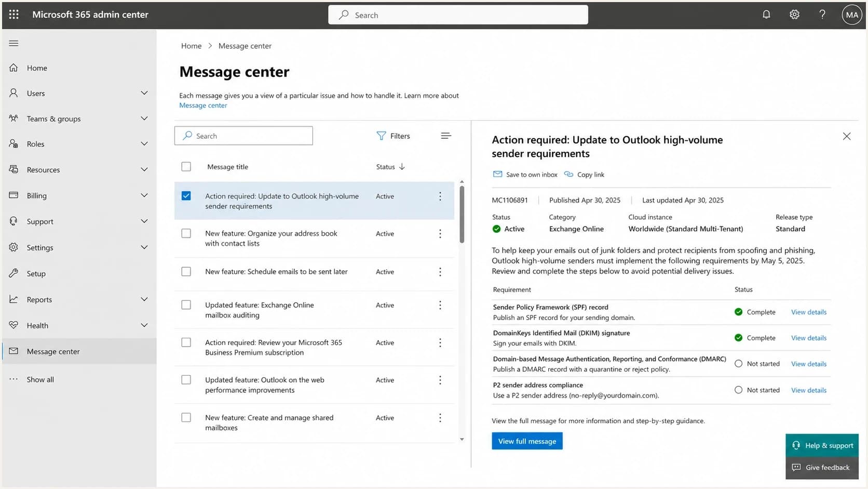View details for the SPF record
The width and height of the screenshot is (868, 489).
(x=809, y=312)
